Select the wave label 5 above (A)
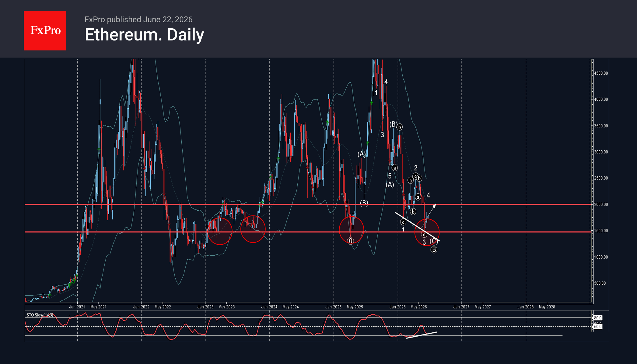Screen dimensions: 637x364 tap(390, 176)
